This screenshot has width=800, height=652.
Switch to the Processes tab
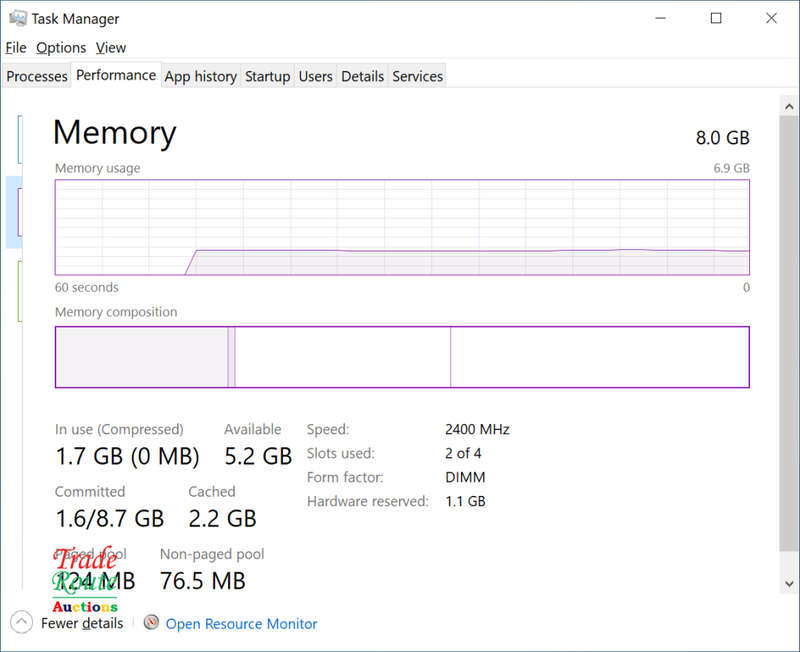coord(37,76)
